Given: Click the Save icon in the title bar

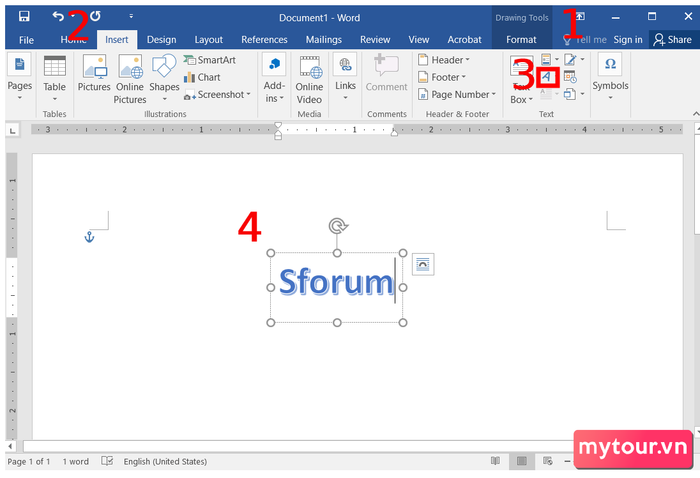Looking at the screenshot, I should coord(24,17).
